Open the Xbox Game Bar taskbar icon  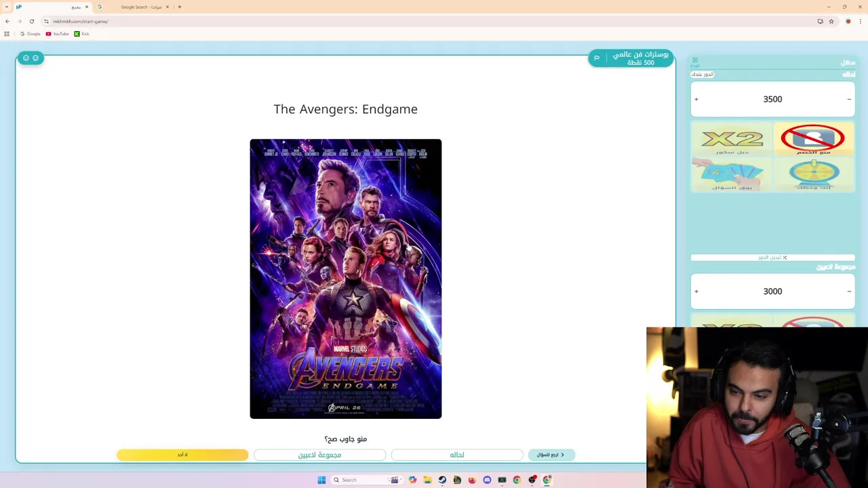pos(502,480)
